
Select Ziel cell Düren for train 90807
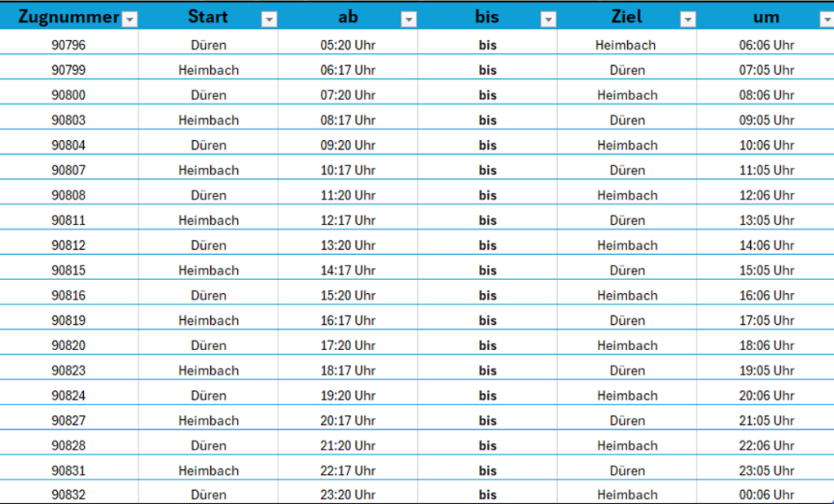(x=627, y=170)
